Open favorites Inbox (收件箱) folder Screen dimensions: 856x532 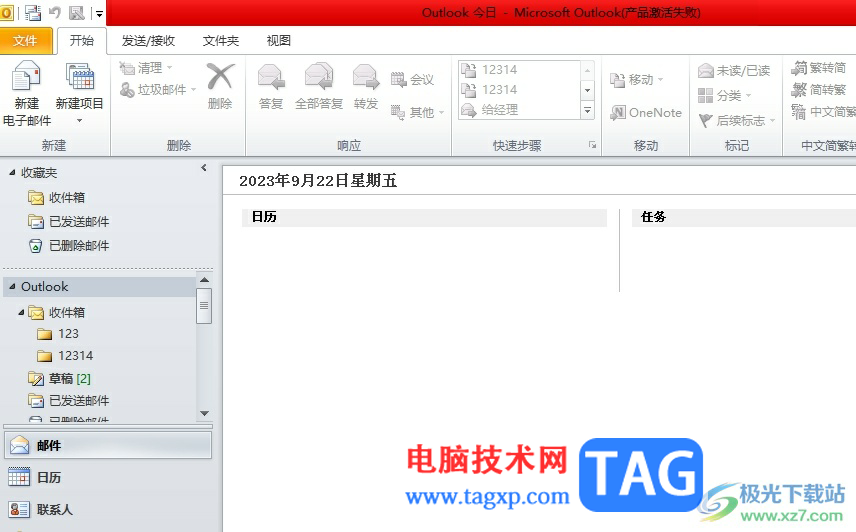click(x=57, y=198)
